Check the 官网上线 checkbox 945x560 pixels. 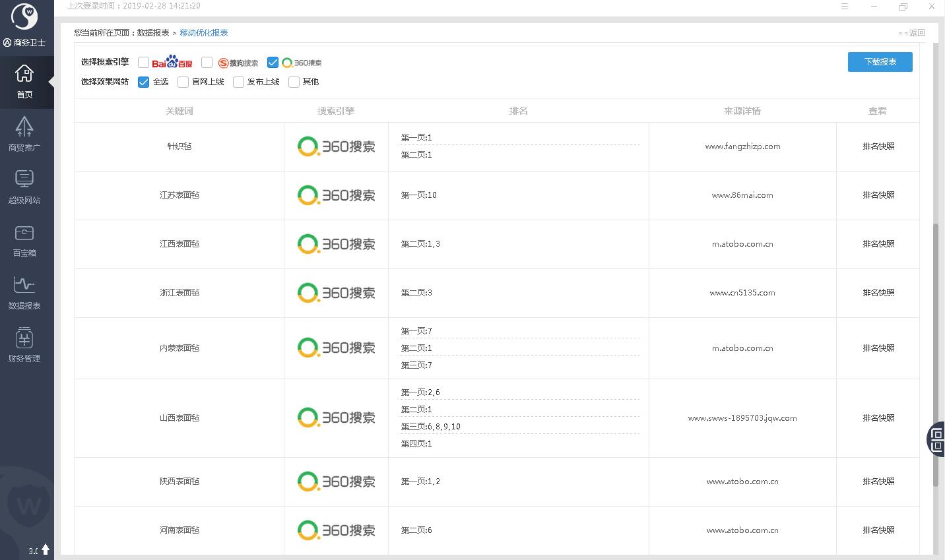click(183, 82)
